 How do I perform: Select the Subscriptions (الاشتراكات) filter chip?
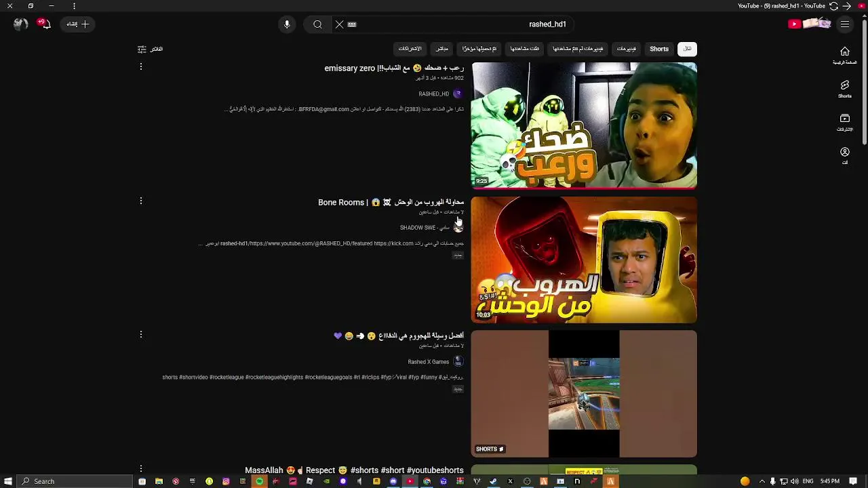(410, 49)
